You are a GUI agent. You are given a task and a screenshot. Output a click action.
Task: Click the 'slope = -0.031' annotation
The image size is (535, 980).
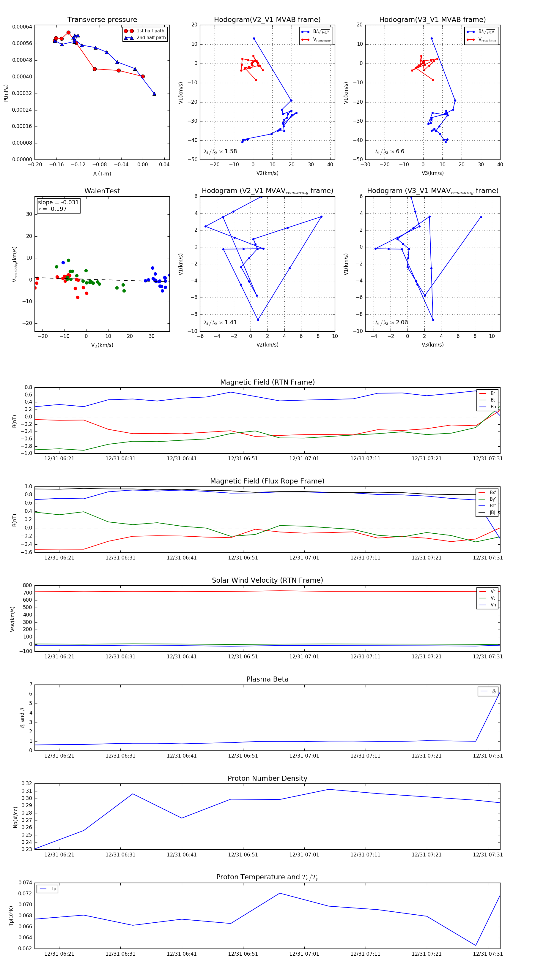(58, 203)
